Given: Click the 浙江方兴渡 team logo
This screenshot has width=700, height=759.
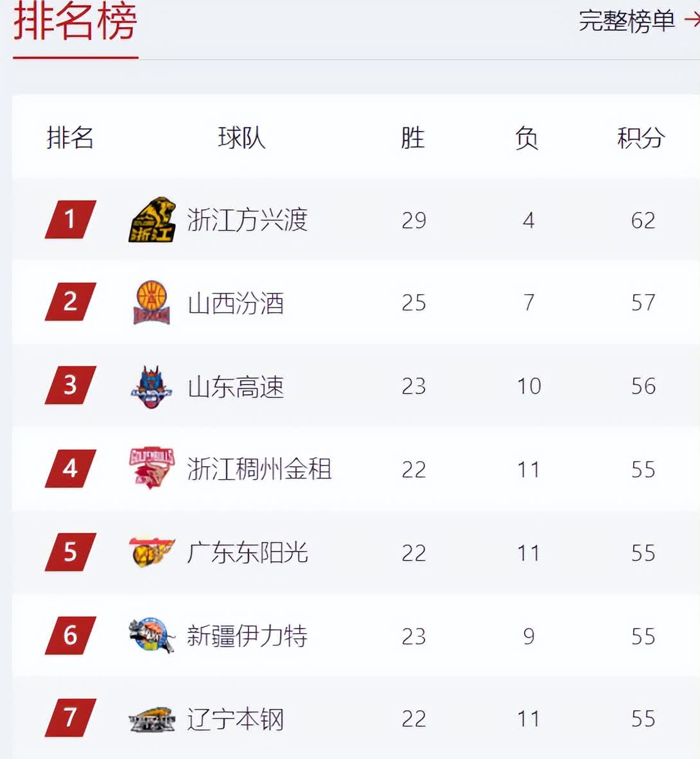Looking at the screenshot, I should tap(153, 220).
